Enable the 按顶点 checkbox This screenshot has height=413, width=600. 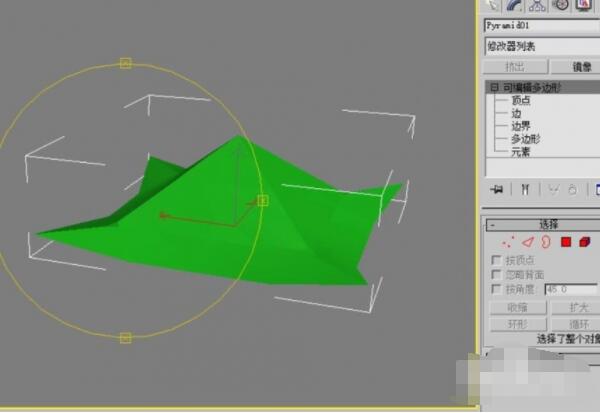coord(496,259)
